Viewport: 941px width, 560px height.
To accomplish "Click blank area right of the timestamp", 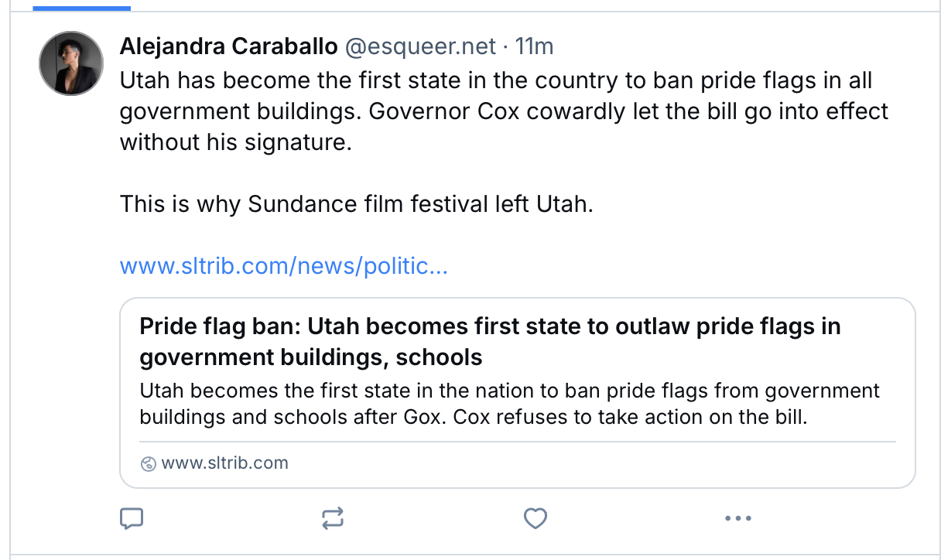I will (735, 47).
